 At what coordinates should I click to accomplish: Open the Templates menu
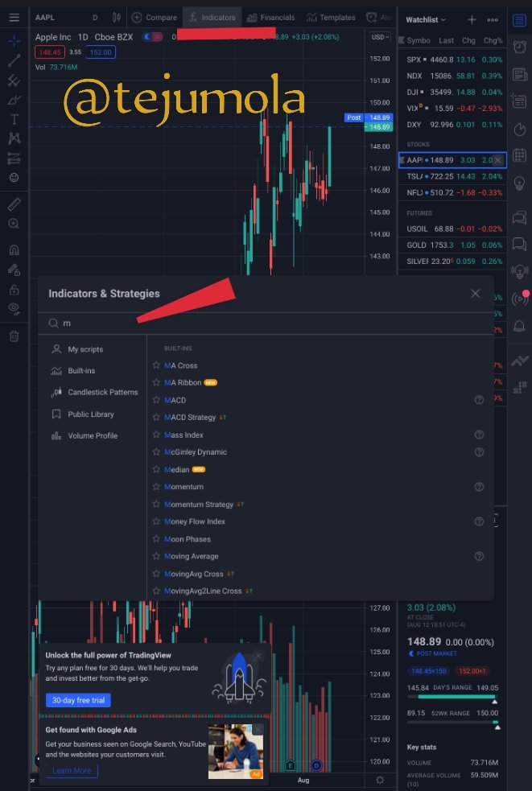(x=331, y=18)
